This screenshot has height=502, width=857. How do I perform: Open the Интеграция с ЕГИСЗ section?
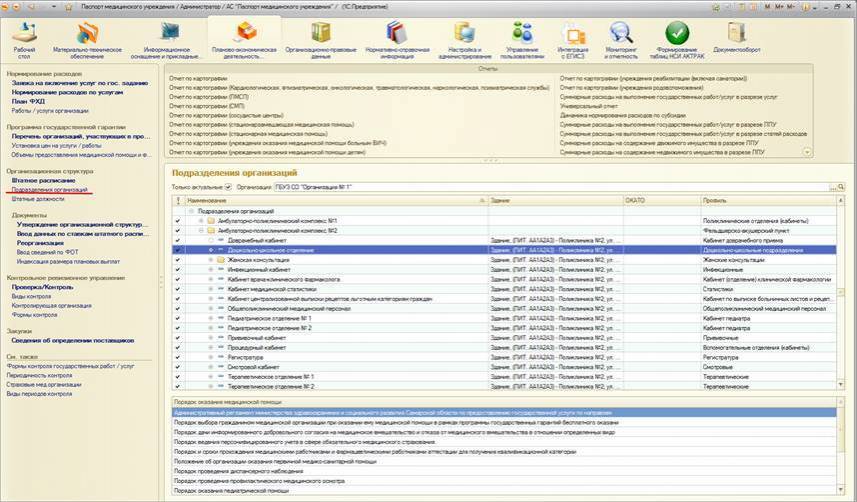[x=574, y=35]
